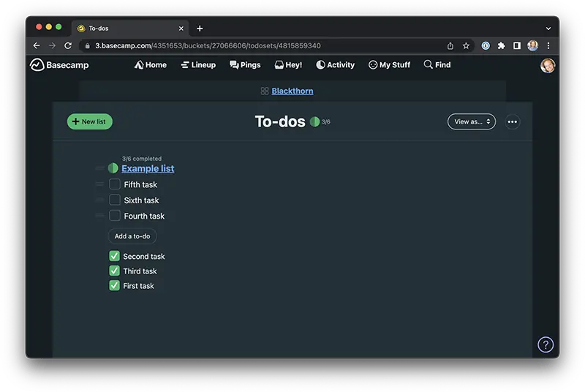Click the three-dot options menu icon

coord(512,121)
